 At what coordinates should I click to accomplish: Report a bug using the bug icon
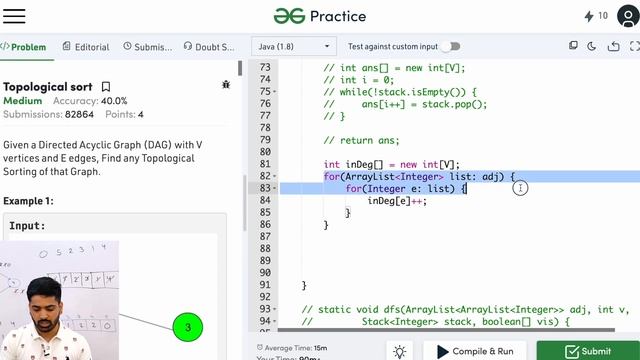coord(226,84)
